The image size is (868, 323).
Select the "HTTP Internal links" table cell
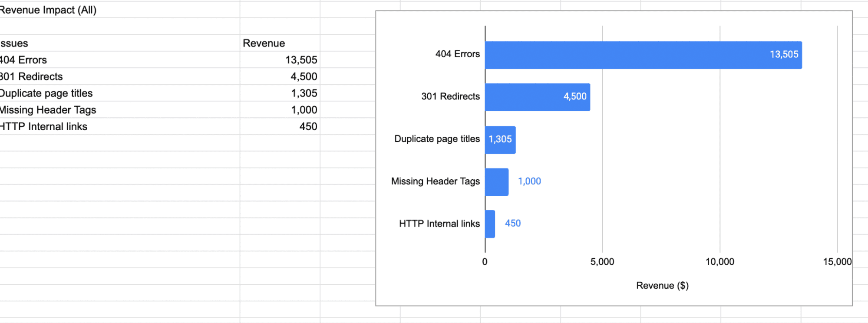click(43, 127)
